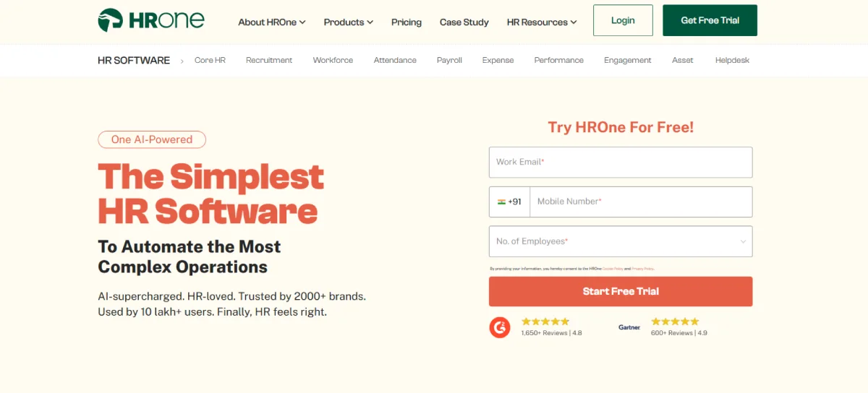Go to Asset module
868x393 pixels.
pyautogui.click(x=682, y=60)
